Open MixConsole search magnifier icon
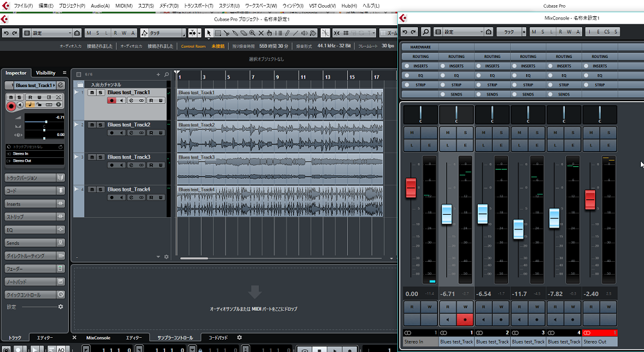Image resolution: width=644 pixels, height=352 pixels. [425, 32]
